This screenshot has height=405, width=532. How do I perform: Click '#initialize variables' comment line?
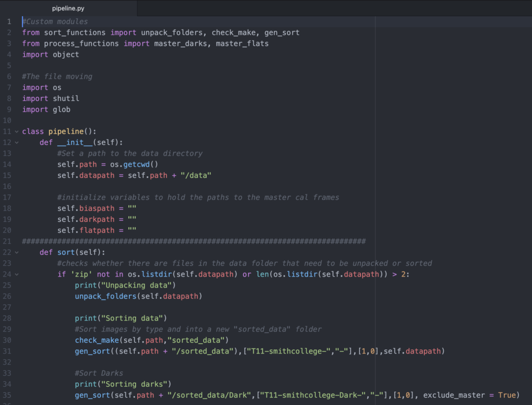tap(198, 198)
